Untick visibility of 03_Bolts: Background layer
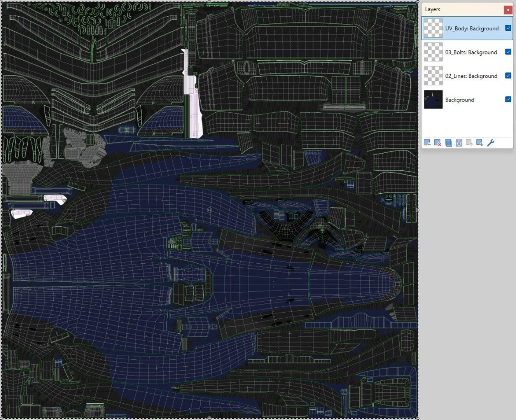Screen dimensions: 516x420 (508, 52)
